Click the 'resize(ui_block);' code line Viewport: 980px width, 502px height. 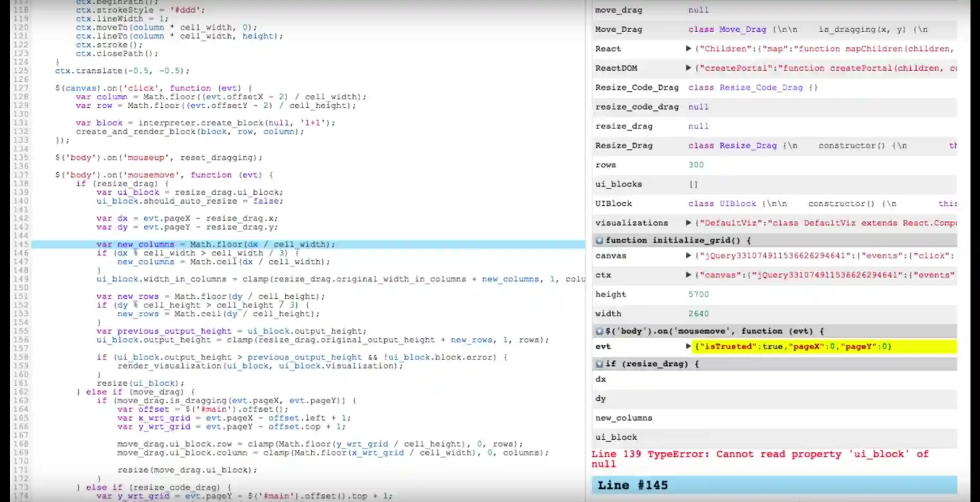140,383
